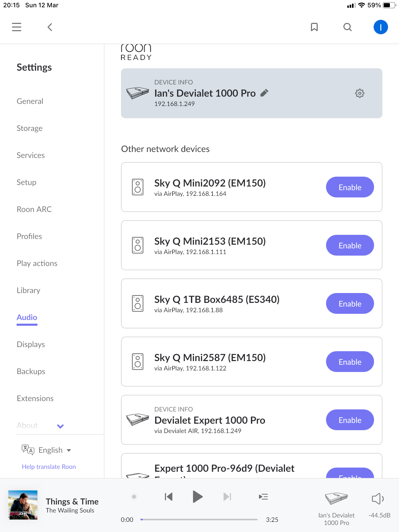Open volume control speaker icon
399x532 pixels.
378,499
